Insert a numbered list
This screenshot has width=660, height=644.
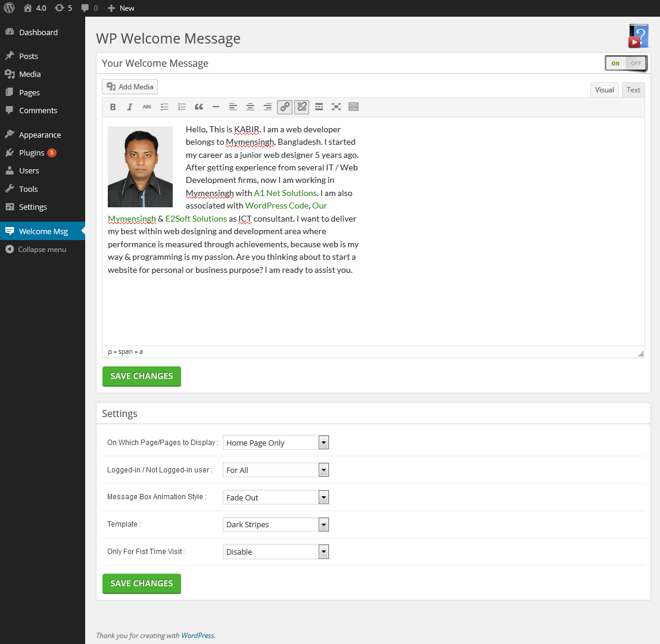coord(182,107)
